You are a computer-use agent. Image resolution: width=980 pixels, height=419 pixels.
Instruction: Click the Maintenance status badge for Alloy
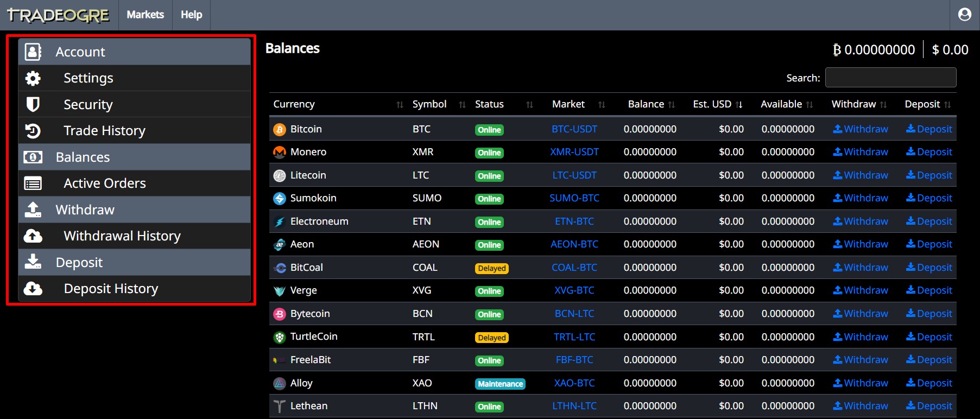(501, 384)
